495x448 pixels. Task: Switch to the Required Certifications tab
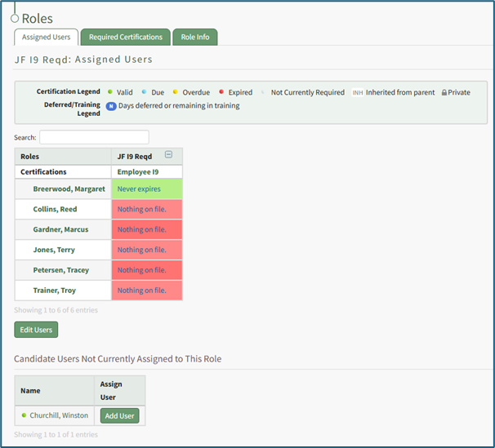125,37
